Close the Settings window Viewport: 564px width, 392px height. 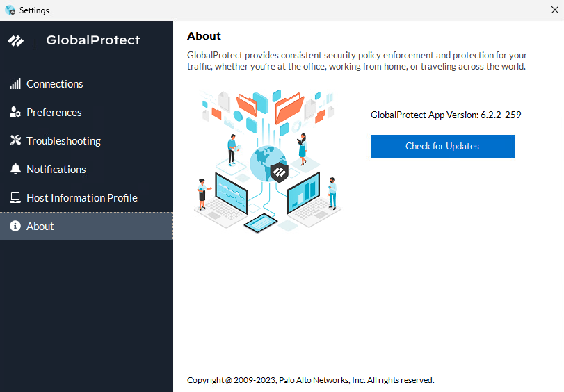coord(554,10)
